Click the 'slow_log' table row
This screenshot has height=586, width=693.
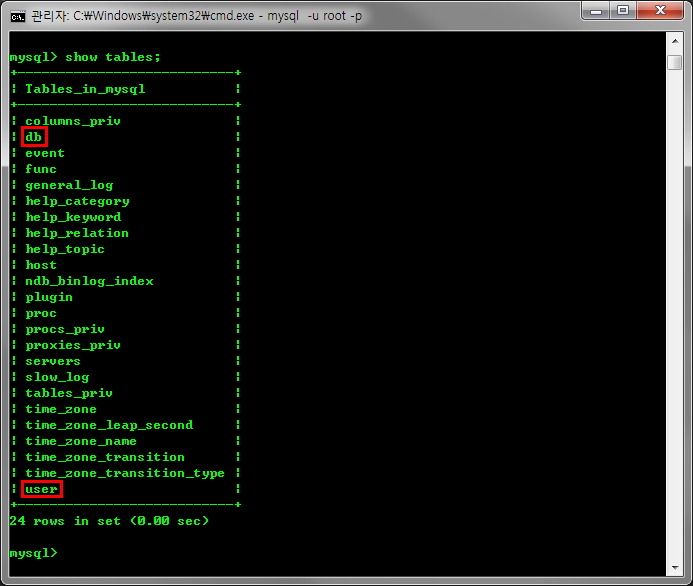pos(126,377)
